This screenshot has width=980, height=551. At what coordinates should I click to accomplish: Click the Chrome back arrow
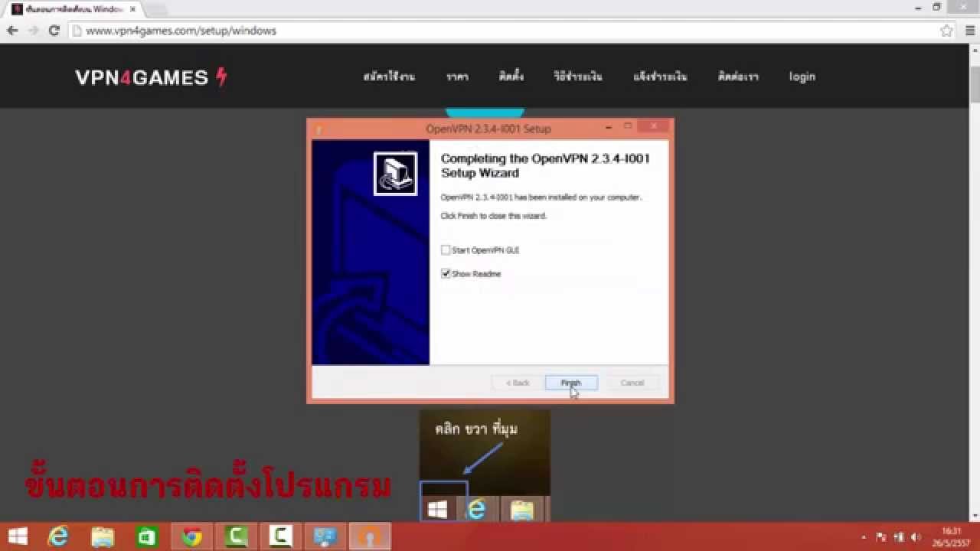[12, 31]
